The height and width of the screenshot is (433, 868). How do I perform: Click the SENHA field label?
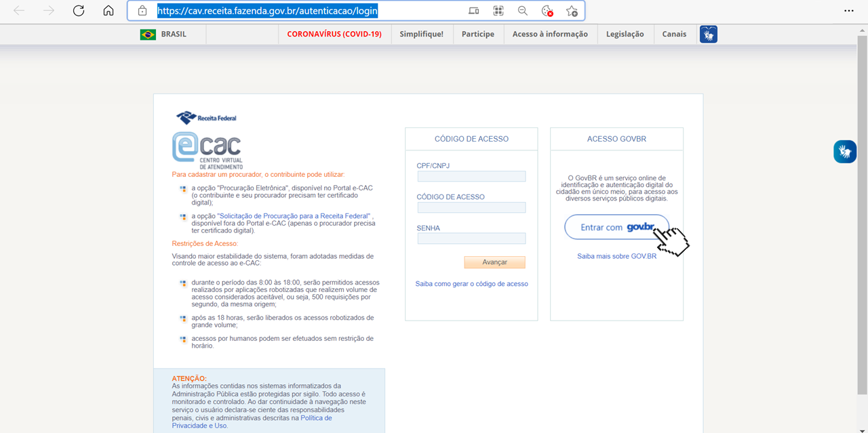429,228
